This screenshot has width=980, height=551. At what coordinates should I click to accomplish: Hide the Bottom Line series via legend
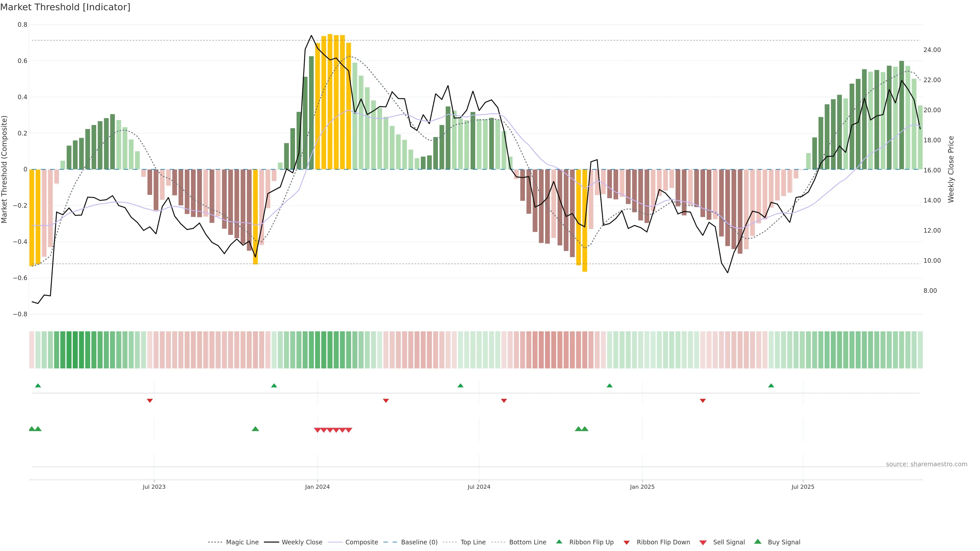527,542
